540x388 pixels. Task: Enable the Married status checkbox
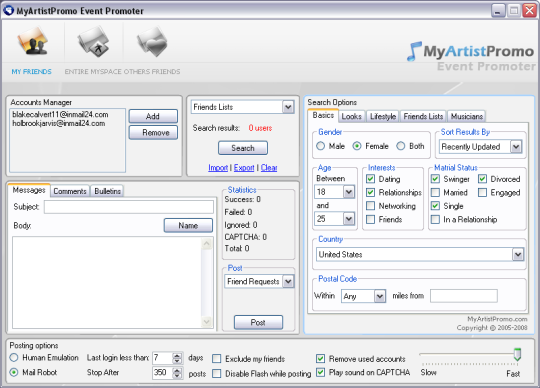coord(435,192)
